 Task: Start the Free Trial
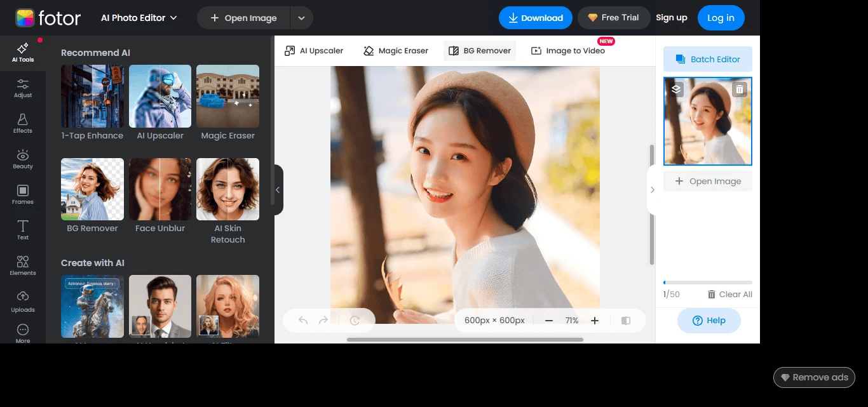pos(614,18)
